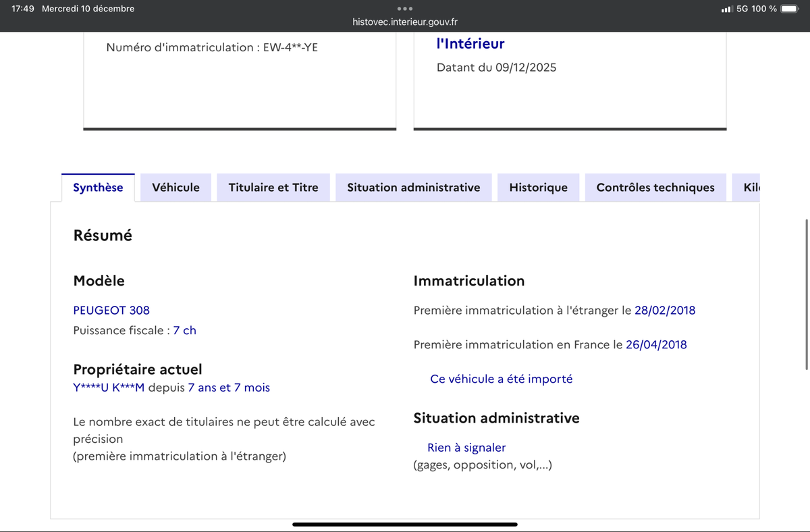
Task: Click the date 26/04/2018
Action: click(656, 344)
